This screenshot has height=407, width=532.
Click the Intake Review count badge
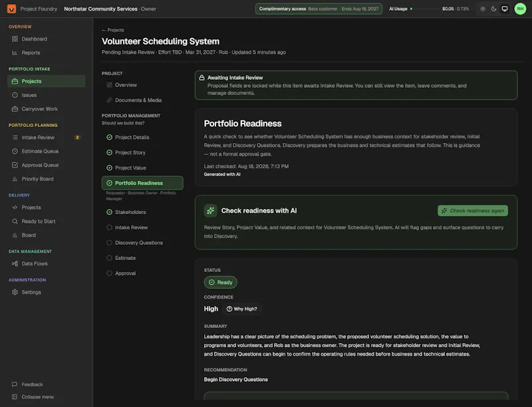(77, 138)
